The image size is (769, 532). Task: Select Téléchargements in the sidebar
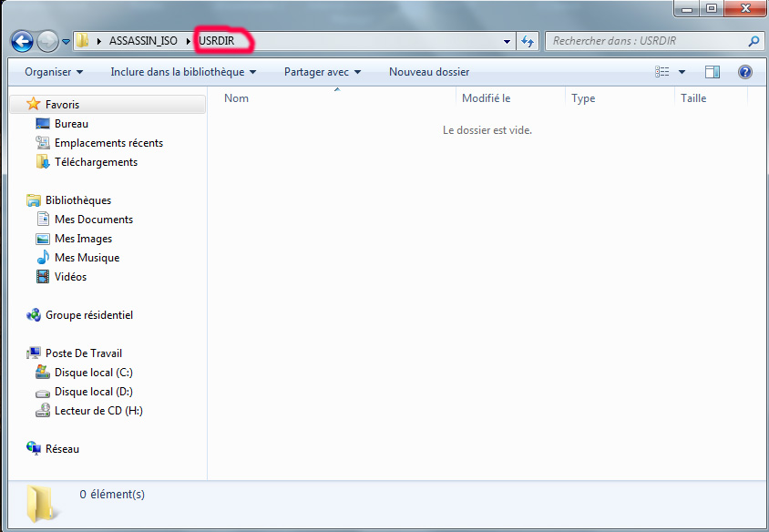pos(96,162)
